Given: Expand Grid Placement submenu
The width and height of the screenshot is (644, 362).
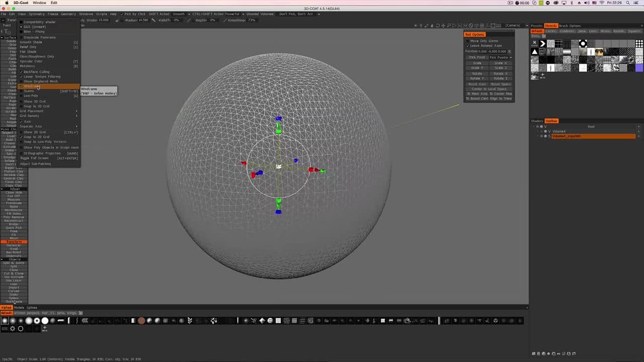Looking at the screenshot, I should coord(49,111).
